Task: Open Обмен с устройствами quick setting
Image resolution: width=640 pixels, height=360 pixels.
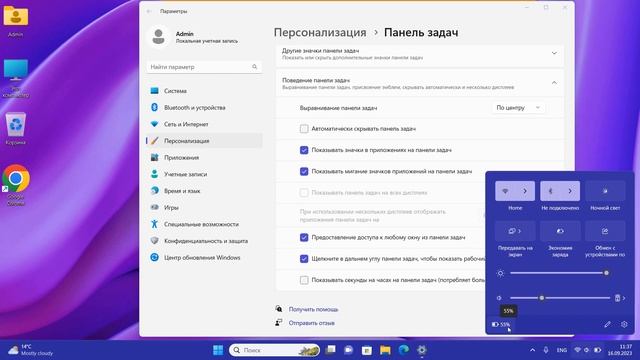Action: pos(605,231)
